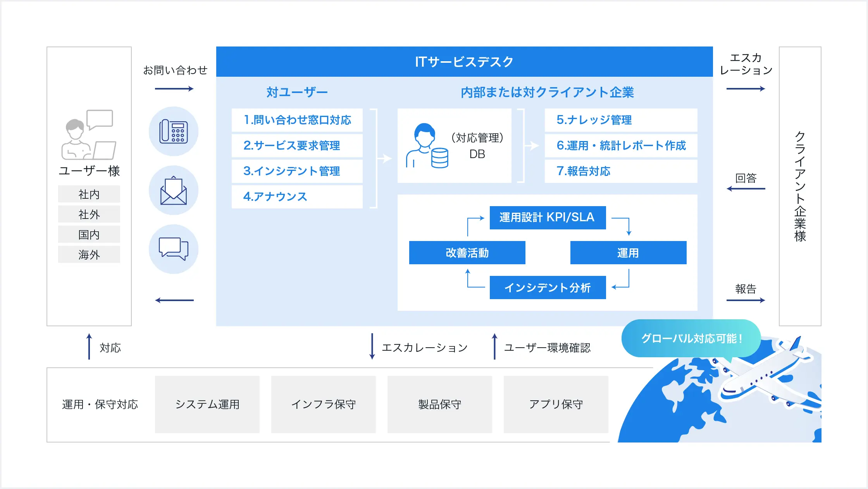
Task: Click the 社内 user tag
Action: pos(89,194)
